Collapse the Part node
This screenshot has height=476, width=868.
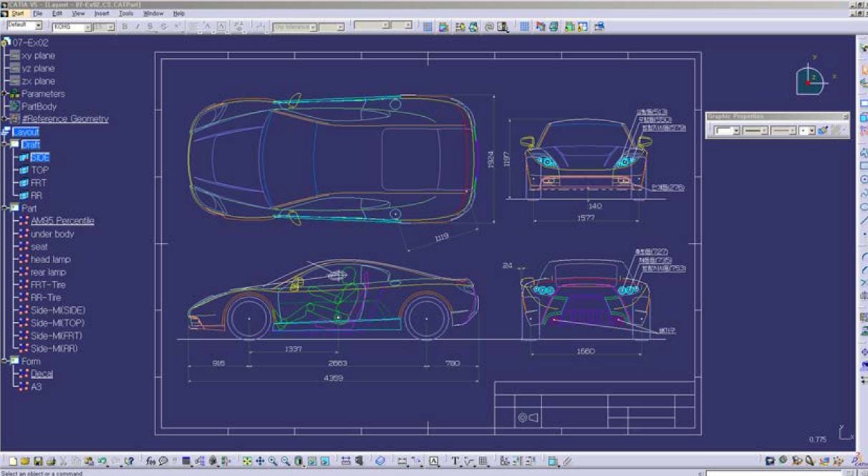pyautogui.click(x=4, y=208)
